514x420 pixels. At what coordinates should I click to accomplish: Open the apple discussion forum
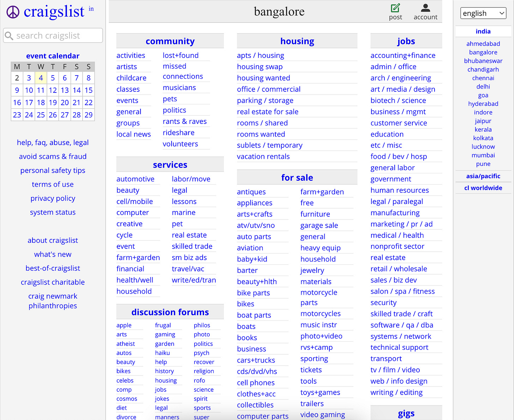pyautogui.click(x=124, y=325)
